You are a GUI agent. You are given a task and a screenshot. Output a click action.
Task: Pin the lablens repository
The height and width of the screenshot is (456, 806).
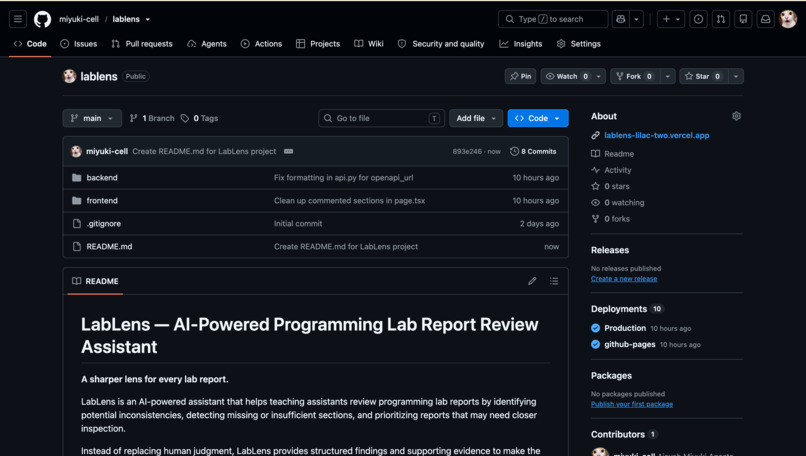(520, 76)
